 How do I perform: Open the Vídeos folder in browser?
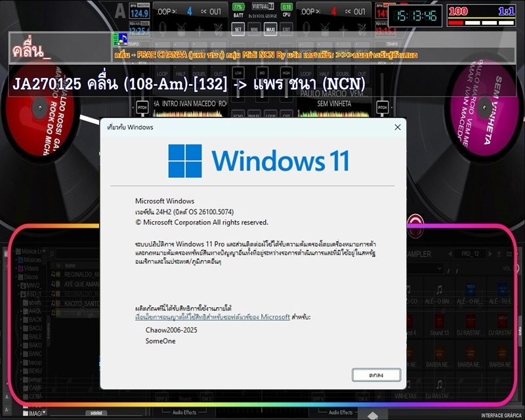point(31,268)
